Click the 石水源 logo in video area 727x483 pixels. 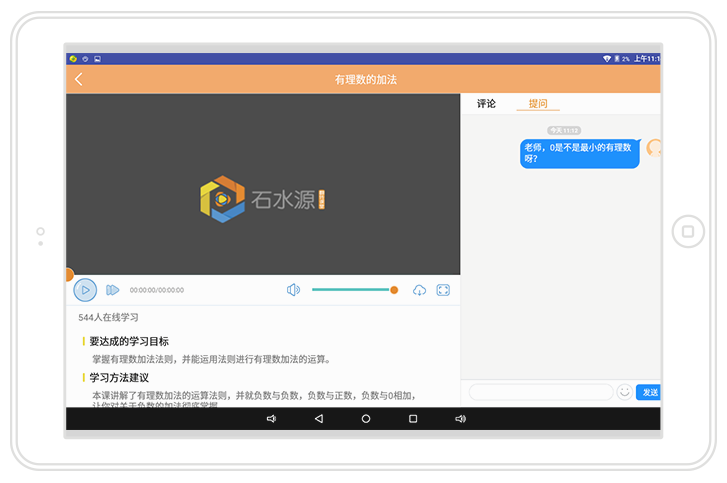[x=262, y=199]
